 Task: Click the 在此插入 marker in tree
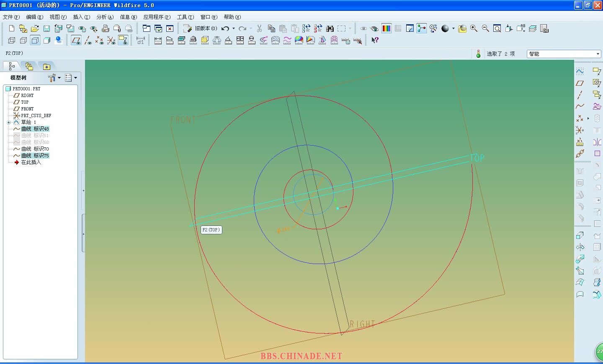pos(31,162)
